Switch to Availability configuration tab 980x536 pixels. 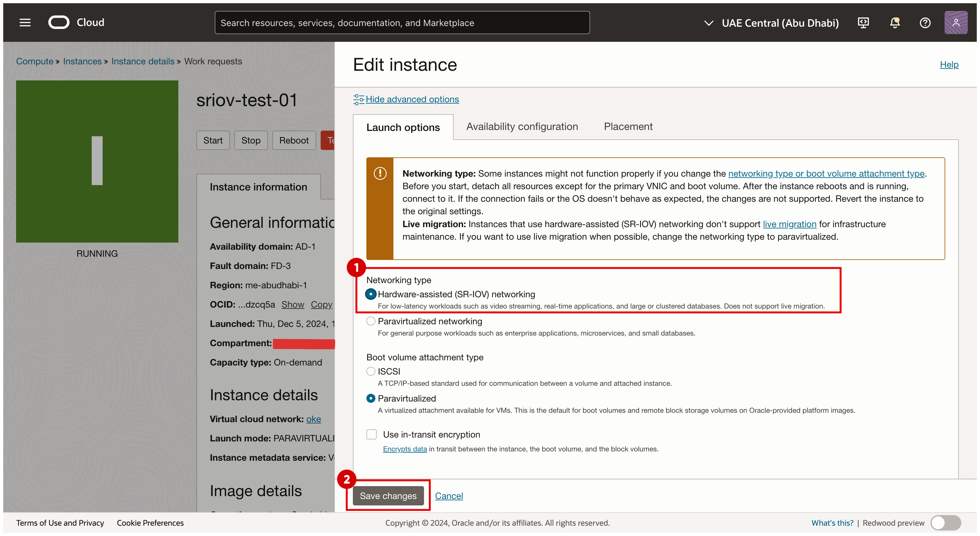(522, 126)
